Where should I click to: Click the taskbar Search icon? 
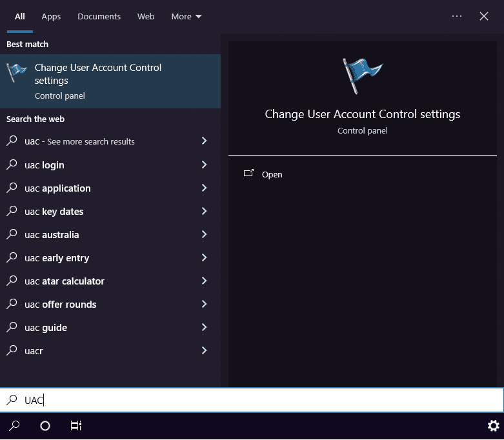(14, 426)
